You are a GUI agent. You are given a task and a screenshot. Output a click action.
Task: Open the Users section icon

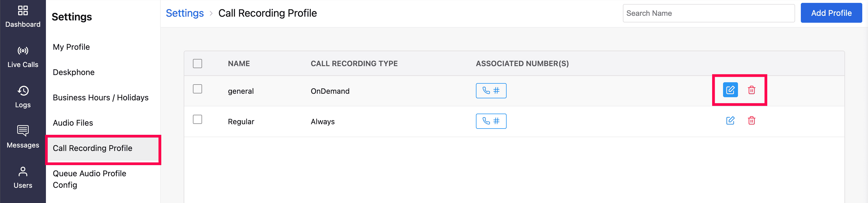point(23,172)
